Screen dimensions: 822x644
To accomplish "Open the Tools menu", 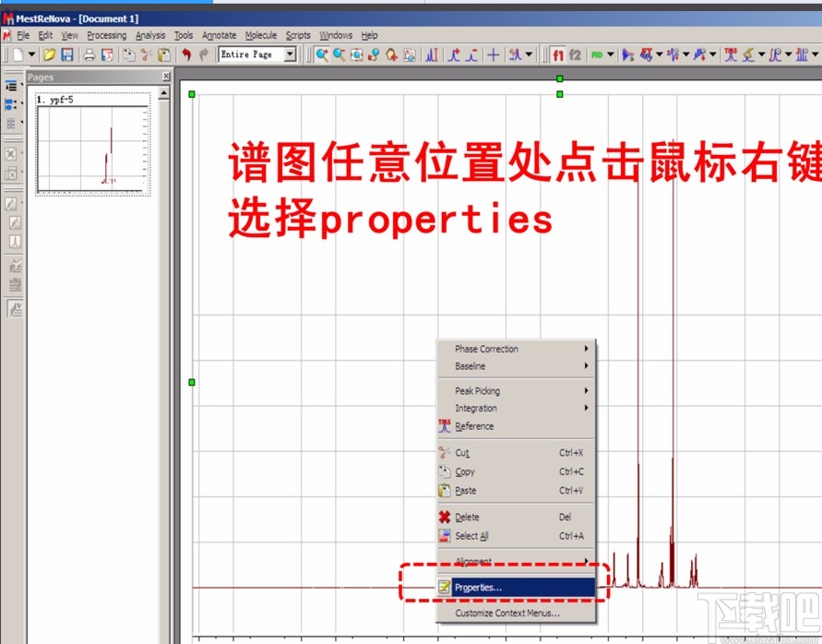I will pos(184,35).
